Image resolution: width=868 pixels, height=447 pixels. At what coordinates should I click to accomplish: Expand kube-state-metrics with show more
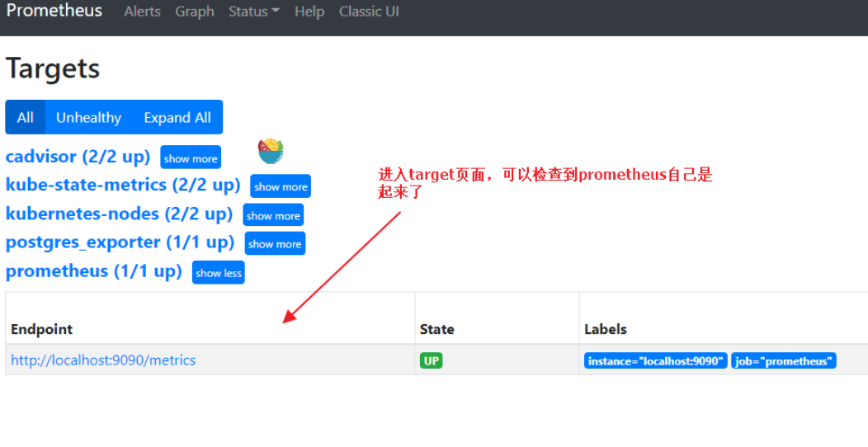[281, 186]
